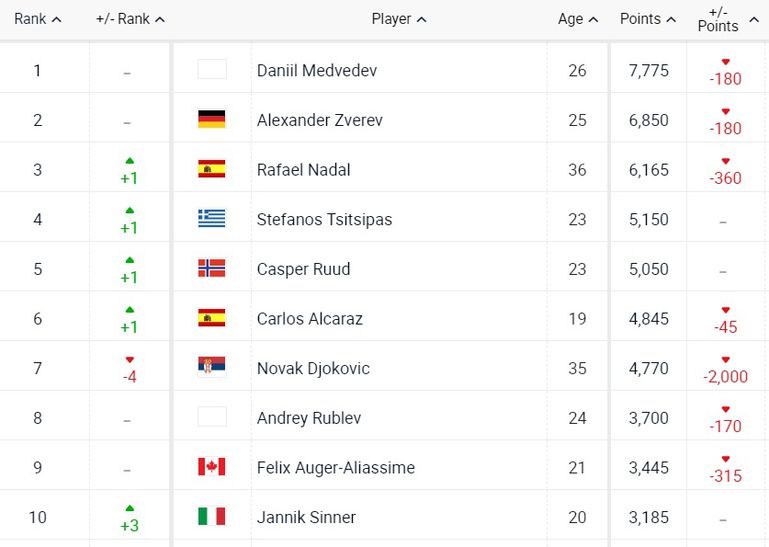The width and height of the screenshot is (769, 547).
Task: Click the Norwegian flag beside Casper Ruud
Action: coord(211,268)
